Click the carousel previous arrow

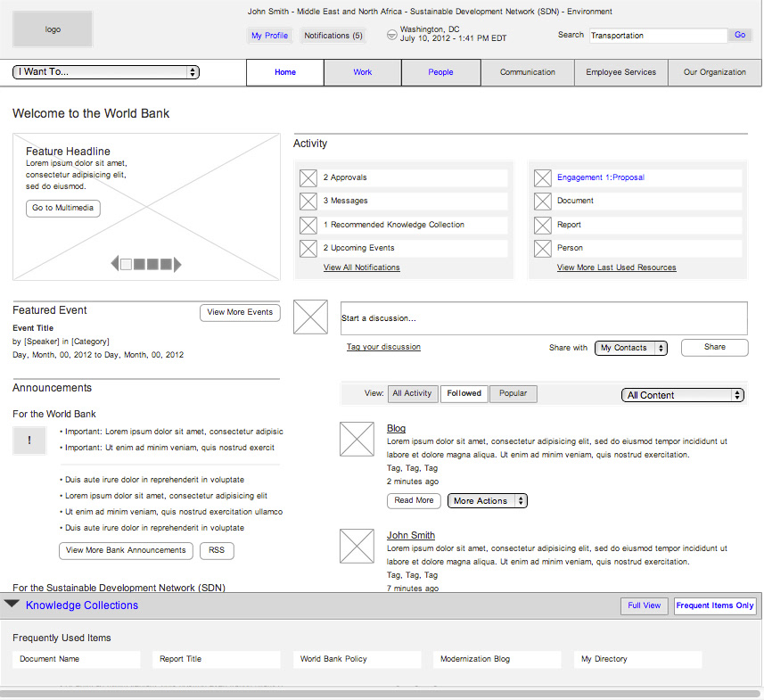click(x=115, y=264)
